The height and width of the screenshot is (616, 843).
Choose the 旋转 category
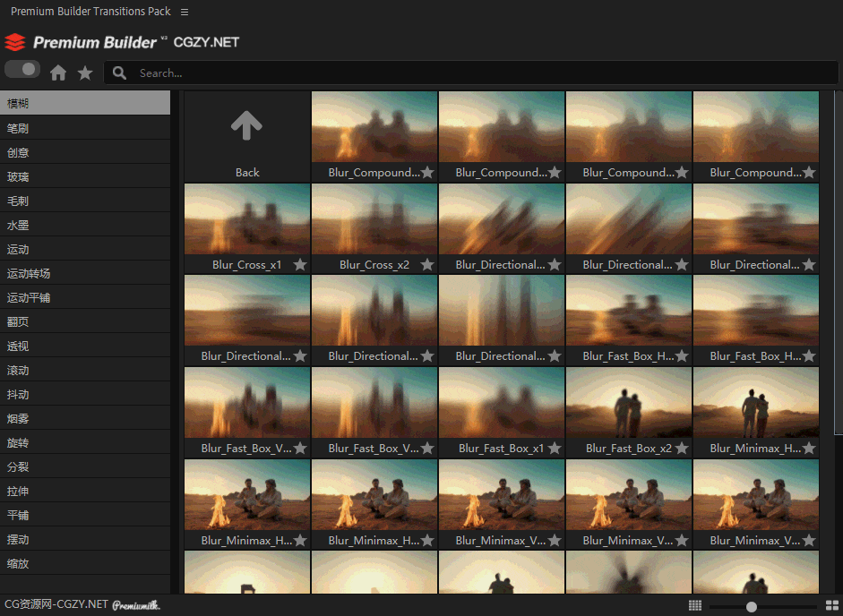(x=85, y=442)
